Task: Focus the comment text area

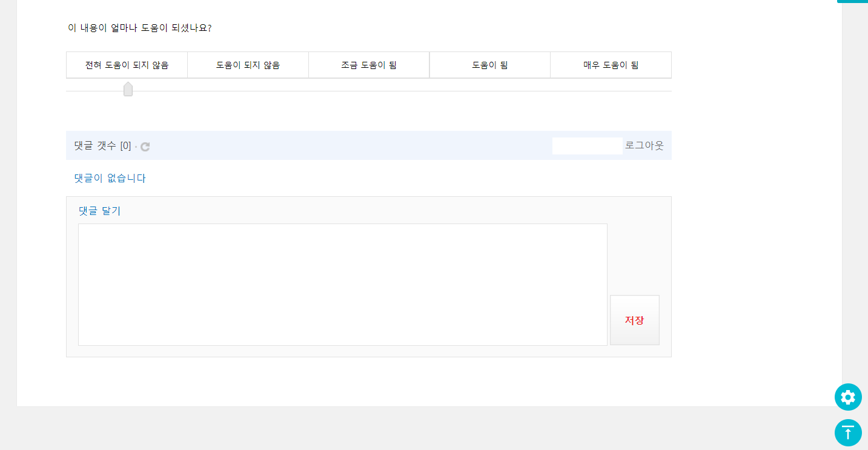Action: [x=343, y=285]
